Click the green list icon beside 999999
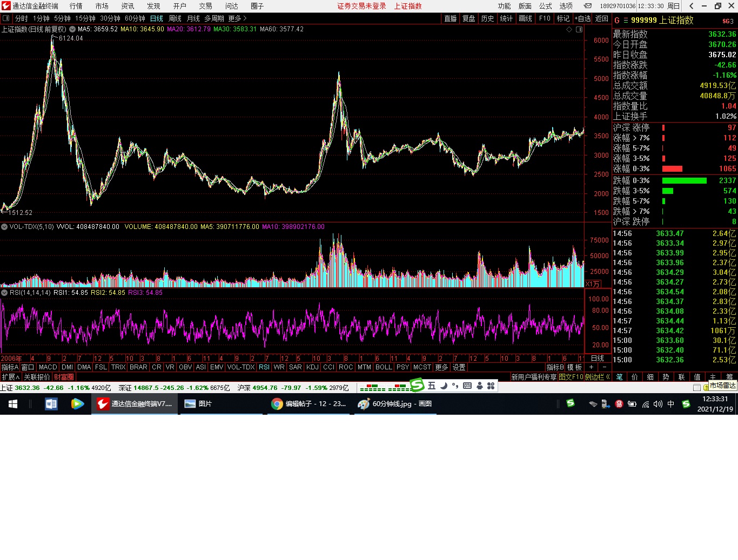This screenshot has width=738, height=560. click(626, 21)
